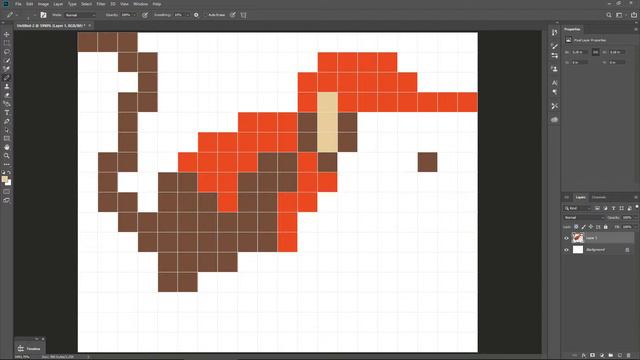Create a new group folder
Image resolution: width=640 pixels, height=360 pixels.
click(611, 356)
